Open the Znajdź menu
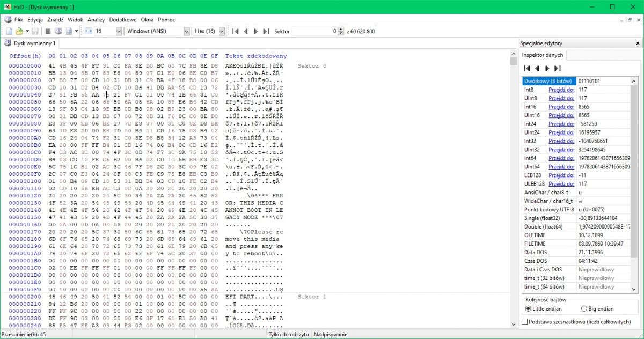Screen dimensions: 644x339 point(55,19)
